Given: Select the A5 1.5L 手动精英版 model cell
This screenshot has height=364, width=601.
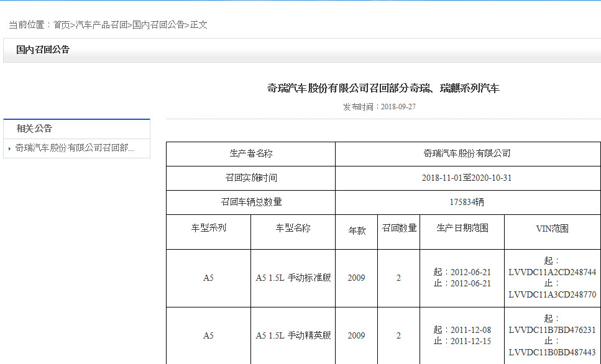Looking at the screenshot, I should tap(293, 335).
